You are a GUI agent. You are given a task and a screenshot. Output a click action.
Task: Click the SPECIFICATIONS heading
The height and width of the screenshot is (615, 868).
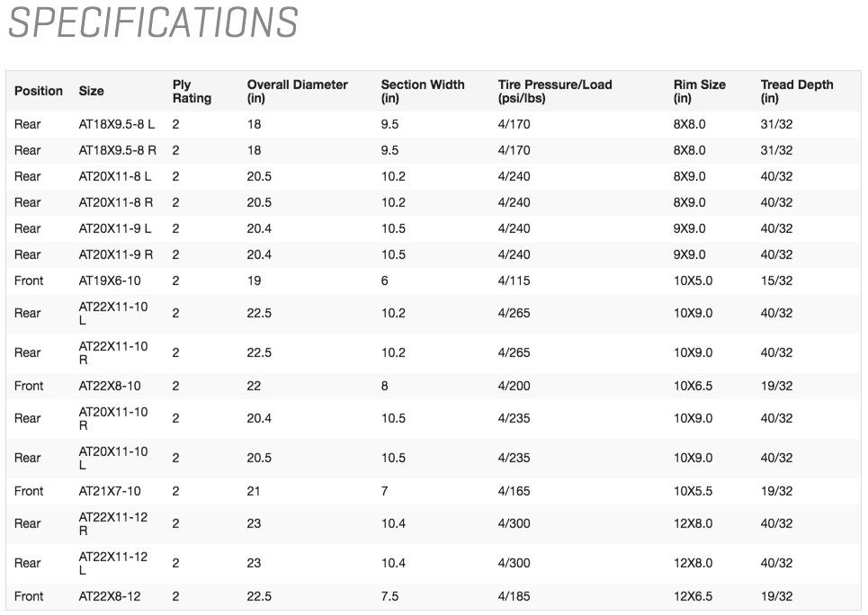[153, 23]
